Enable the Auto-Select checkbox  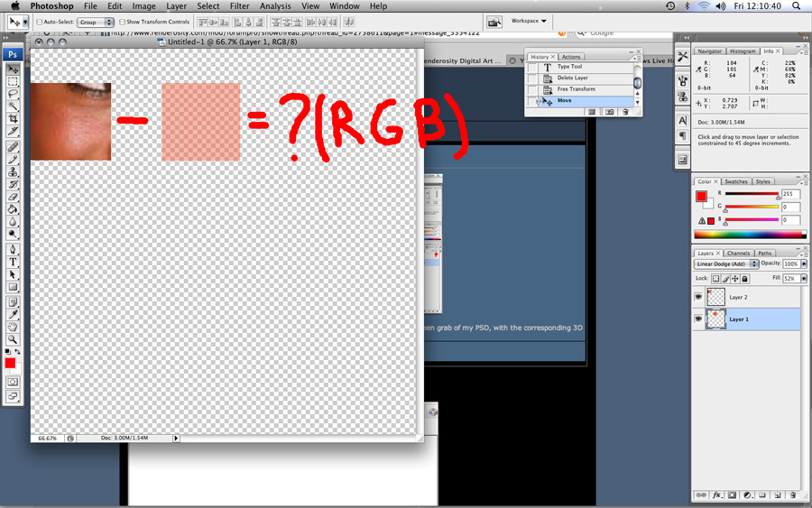(x=40, y=22)
